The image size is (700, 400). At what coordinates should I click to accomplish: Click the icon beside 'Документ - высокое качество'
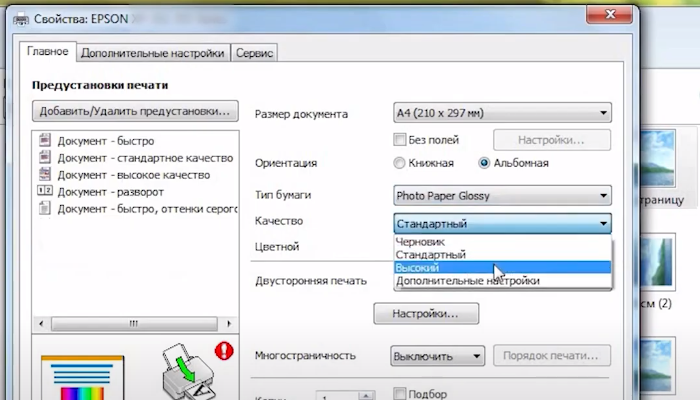pyautogui.click(x=45, y=174)
